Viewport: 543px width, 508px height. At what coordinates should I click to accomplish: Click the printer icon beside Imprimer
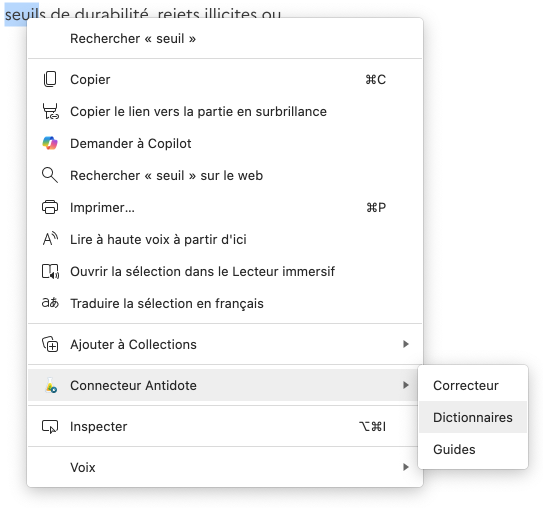[50, 207]
